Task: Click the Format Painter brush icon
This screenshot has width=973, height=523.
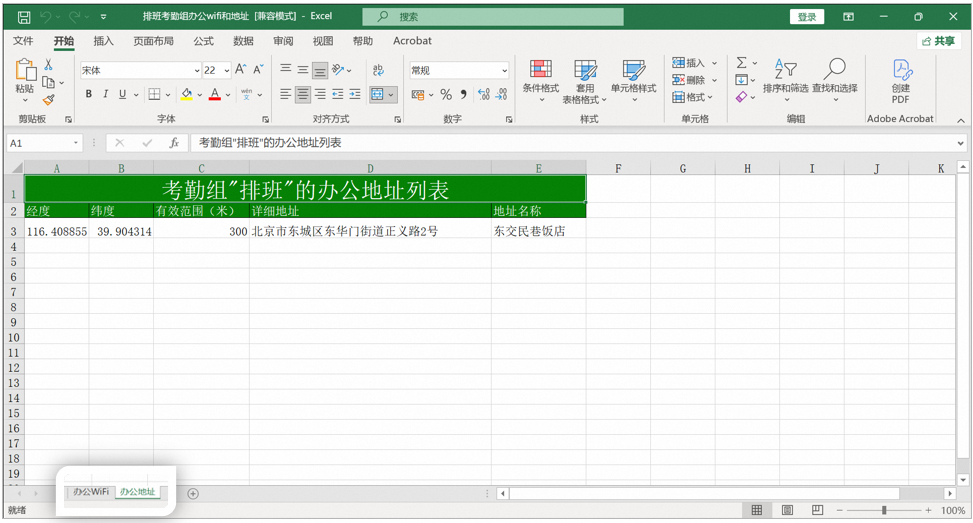Action: [48, 99]
